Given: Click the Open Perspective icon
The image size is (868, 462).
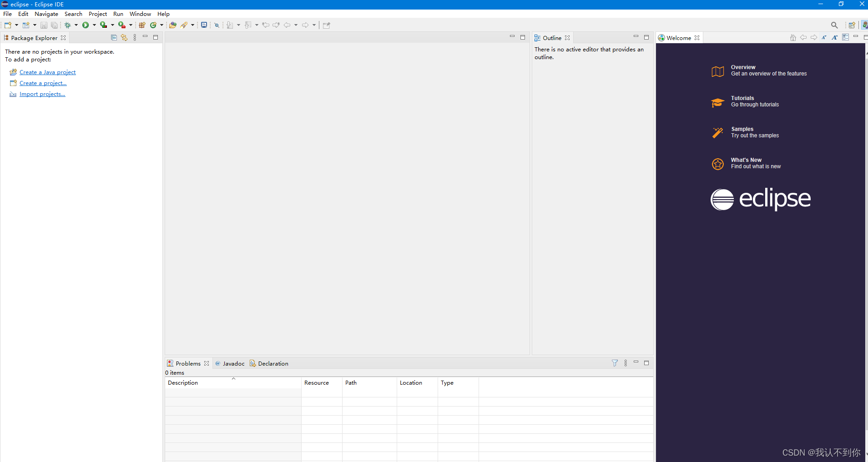Looking at the screenshot, I should coord(852,25).
